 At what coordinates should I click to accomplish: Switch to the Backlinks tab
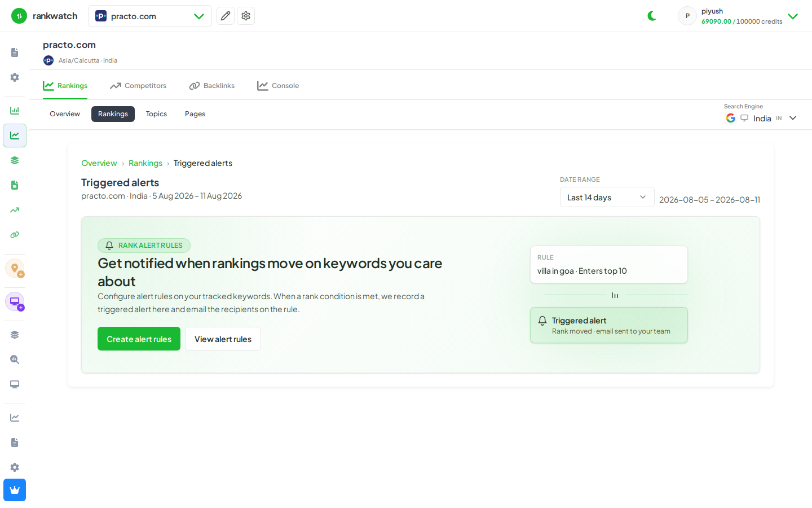click(x=212, y=86)
